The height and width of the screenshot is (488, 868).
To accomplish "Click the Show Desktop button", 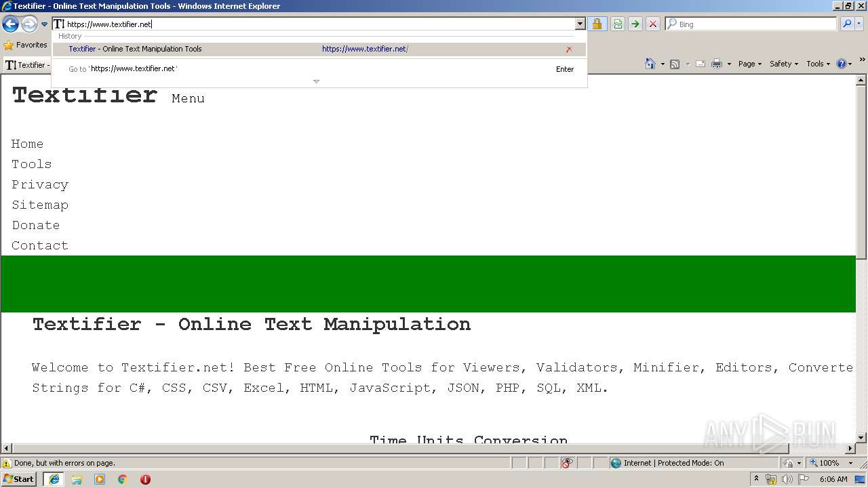I will coord(861,480).
